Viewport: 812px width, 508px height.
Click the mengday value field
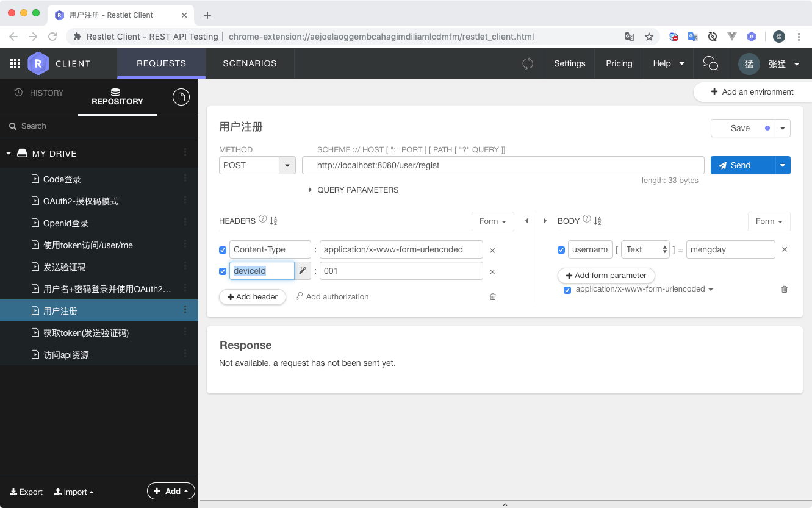tap(731, 249)
